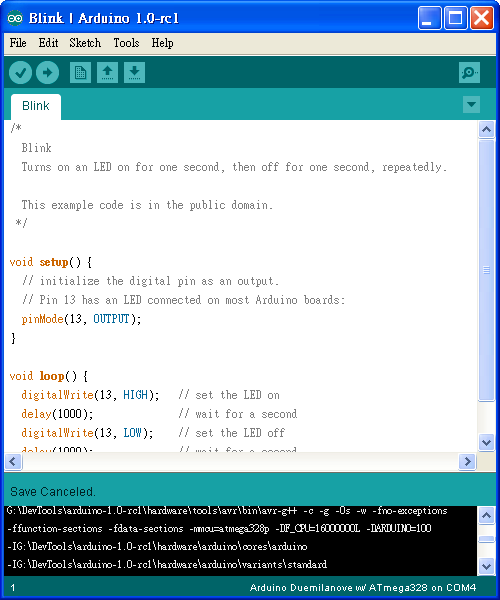Click the Arduino logo in the title bar
Screen dimensions: 500x600
[x=15, y=18]
